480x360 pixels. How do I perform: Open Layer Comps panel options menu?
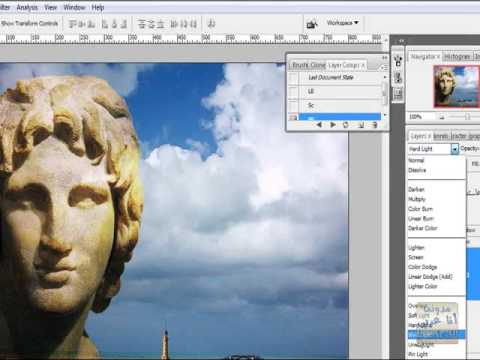tap(384, 67)
